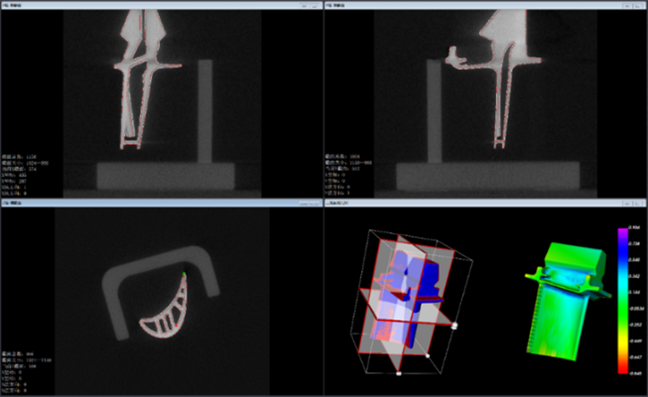Select the white handle at the bottom of the bounding box
Screen dimensions: 648x397
click(399, 373)
